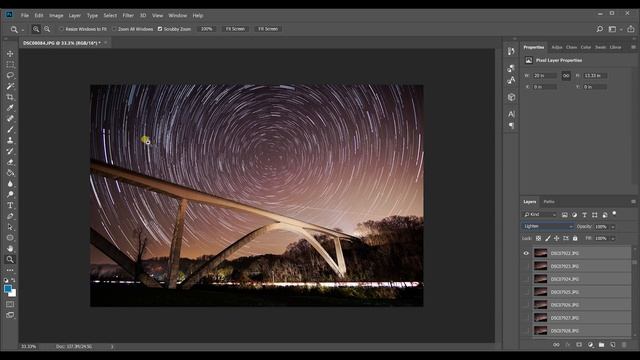Click the add layer mask icon

tap(579, 345)
